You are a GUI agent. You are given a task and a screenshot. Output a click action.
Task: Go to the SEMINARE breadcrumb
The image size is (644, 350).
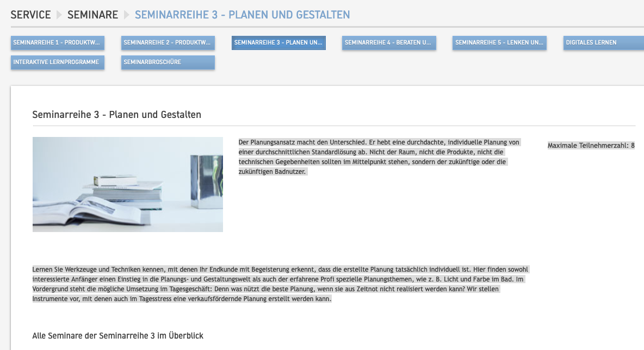[93, 15]
